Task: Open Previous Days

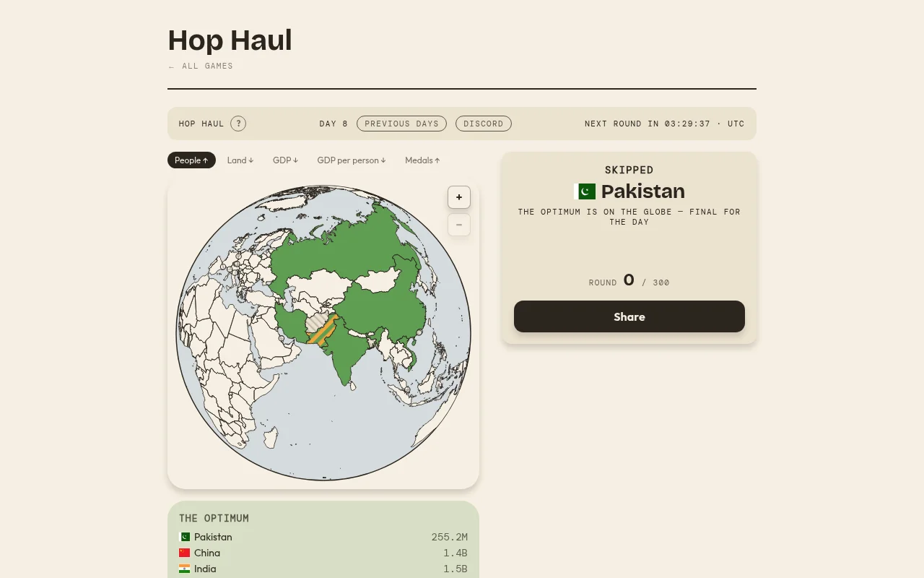Action: coord(401,124)
